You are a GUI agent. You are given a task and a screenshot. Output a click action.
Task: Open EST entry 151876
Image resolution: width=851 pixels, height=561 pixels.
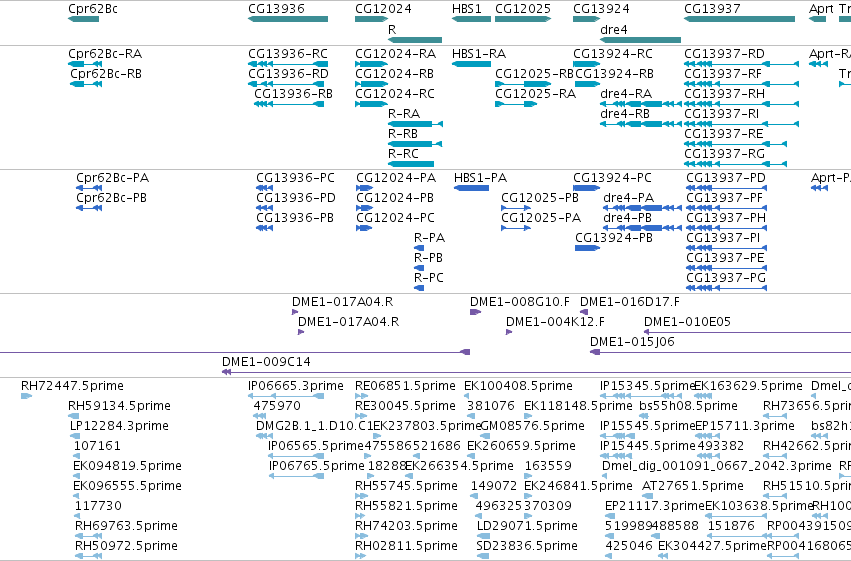click(731, 526)
